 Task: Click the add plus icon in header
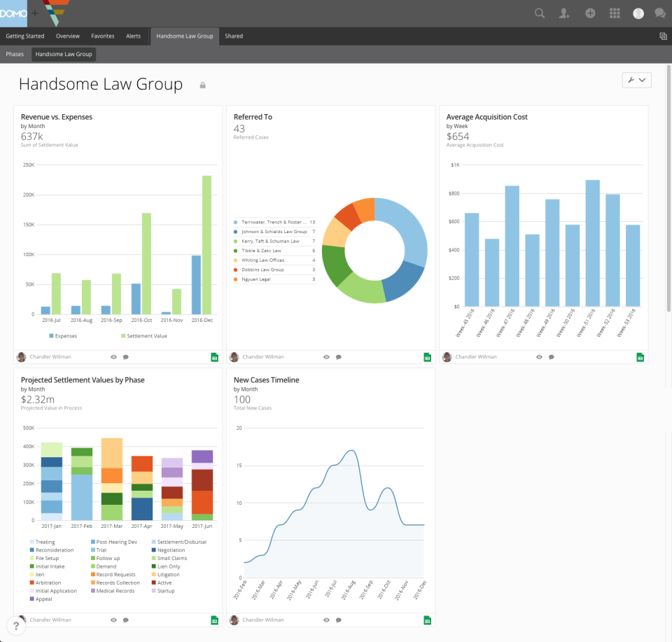pyautogui.click(x=590, y=13)
